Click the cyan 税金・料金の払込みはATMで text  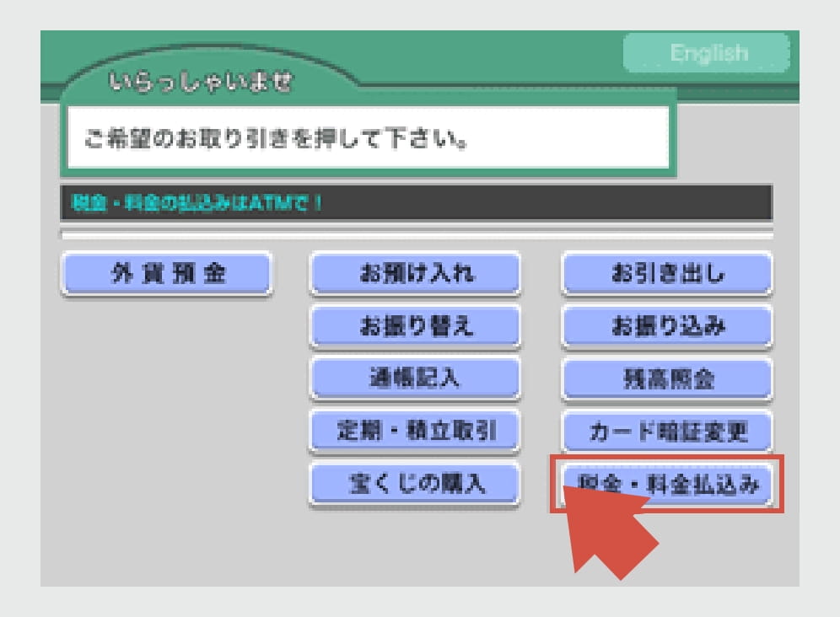pyautogui.click(x=198, y=203)
